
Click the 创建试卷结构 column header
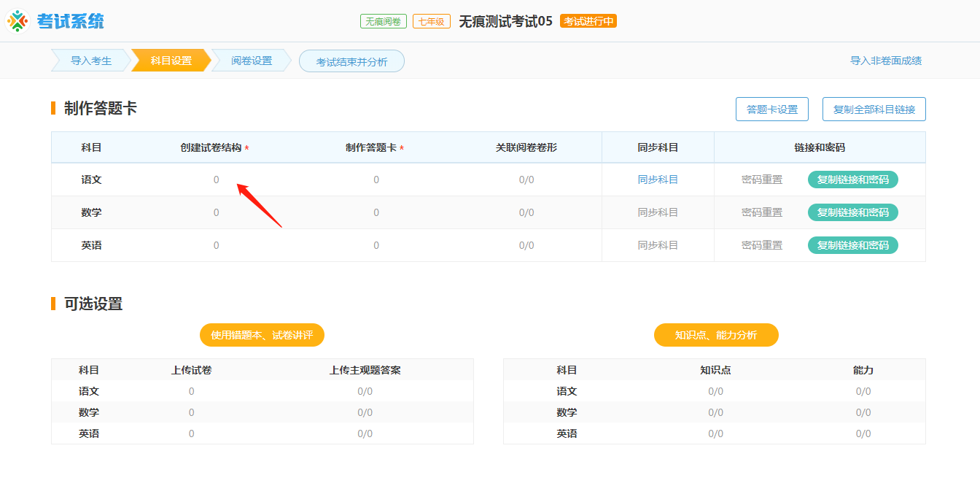click(214, 147)
